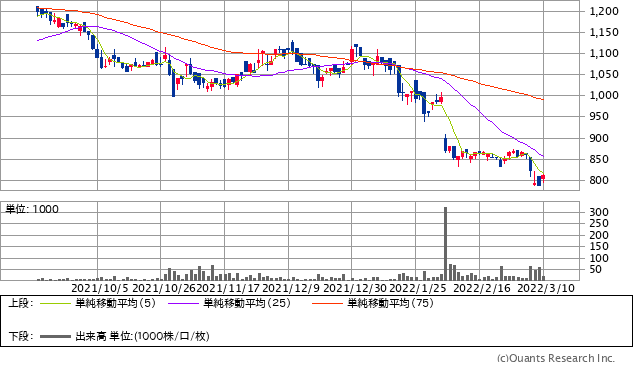Click the 150 volume axis label
The height and width of the screenshot is (371, 633).
(599, 246)
